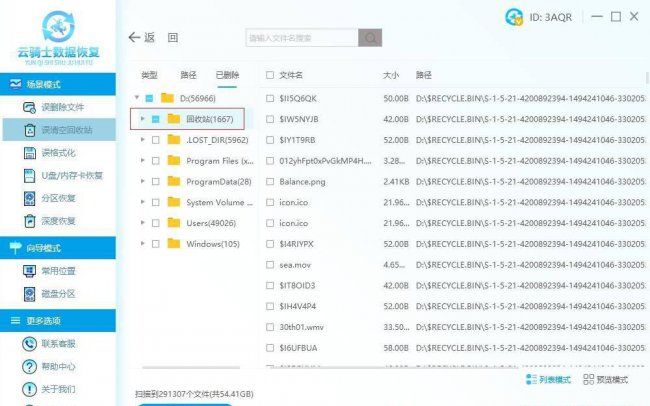The height and width of the screenshot is (406, 650).
Task: Open the D:(56966) folder icon
Action: click(167, 98)
